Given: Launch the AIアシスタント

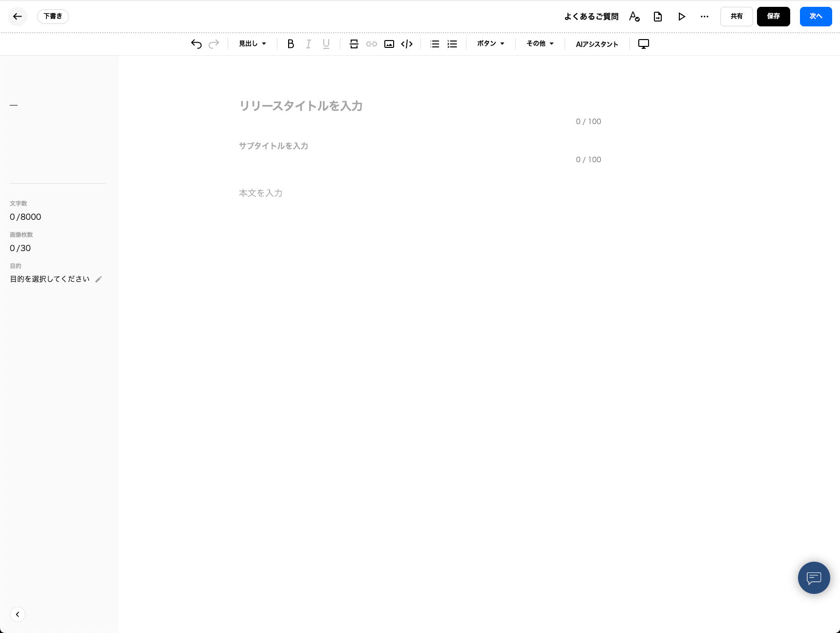Looking at the screenshot, I should pyautogui.click(x=597, y=44).
